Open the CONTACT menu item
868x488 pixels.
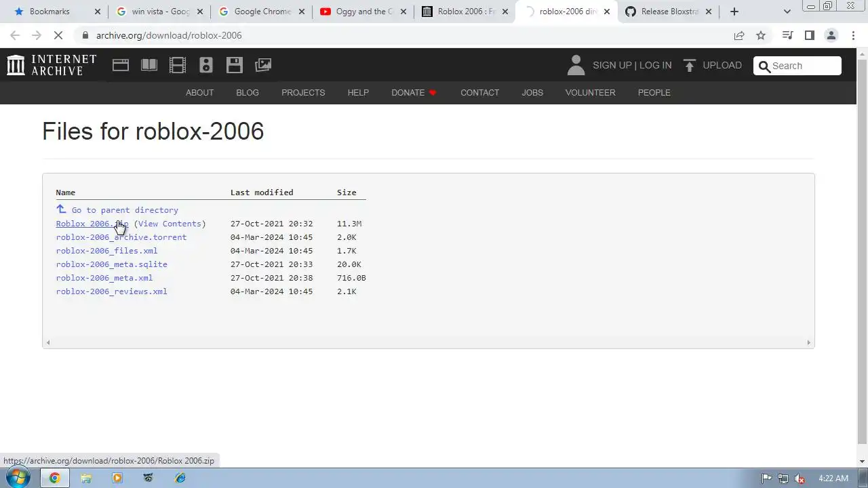click(479, 93)
